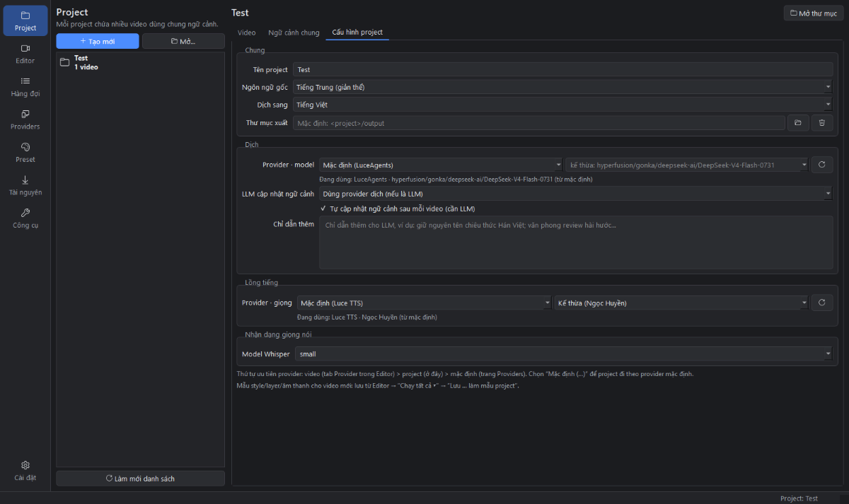Click Làm mới danh sách button

tap(140, 479)
